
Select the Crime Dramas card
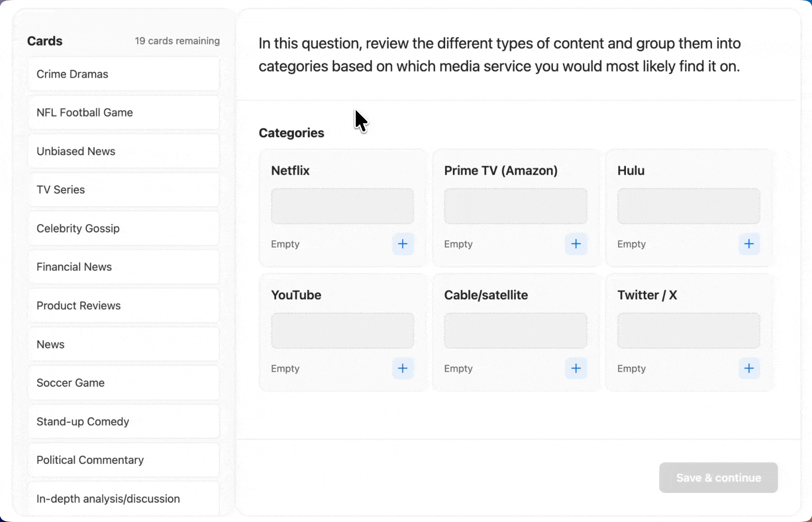point(123,74)
